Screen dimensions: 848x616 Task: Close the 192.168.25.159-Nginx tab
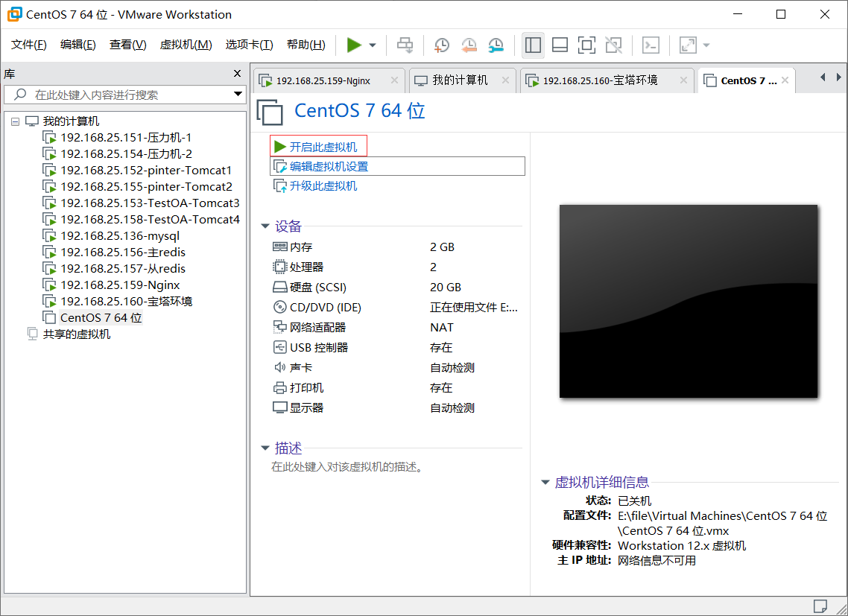(x=394, y=80)
